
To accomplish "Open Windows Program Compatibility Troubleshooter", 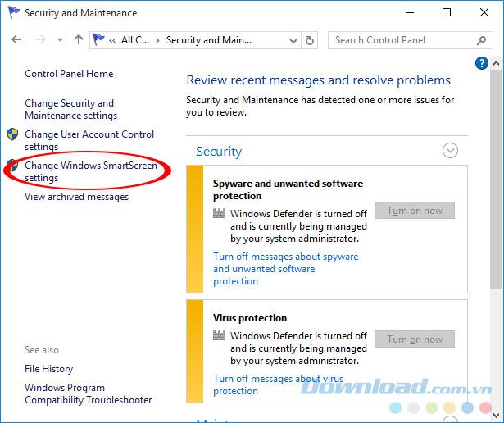I will (x=88, y=393).
